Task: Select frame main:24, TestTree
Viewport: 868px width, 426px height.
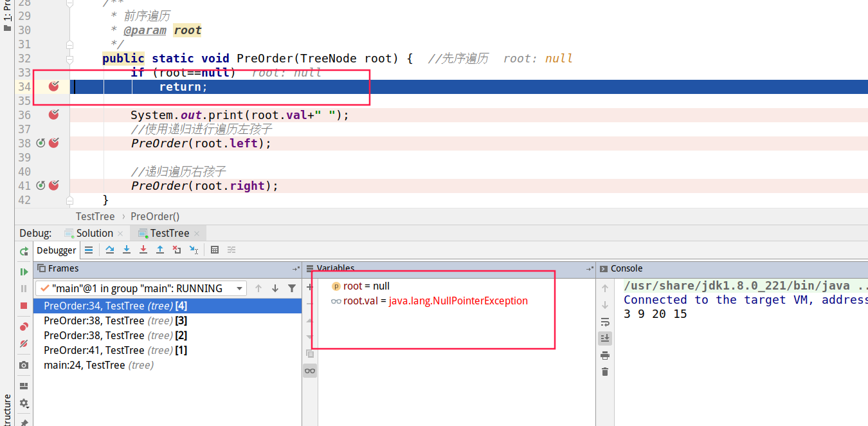Action: click(x=167, y=365)
